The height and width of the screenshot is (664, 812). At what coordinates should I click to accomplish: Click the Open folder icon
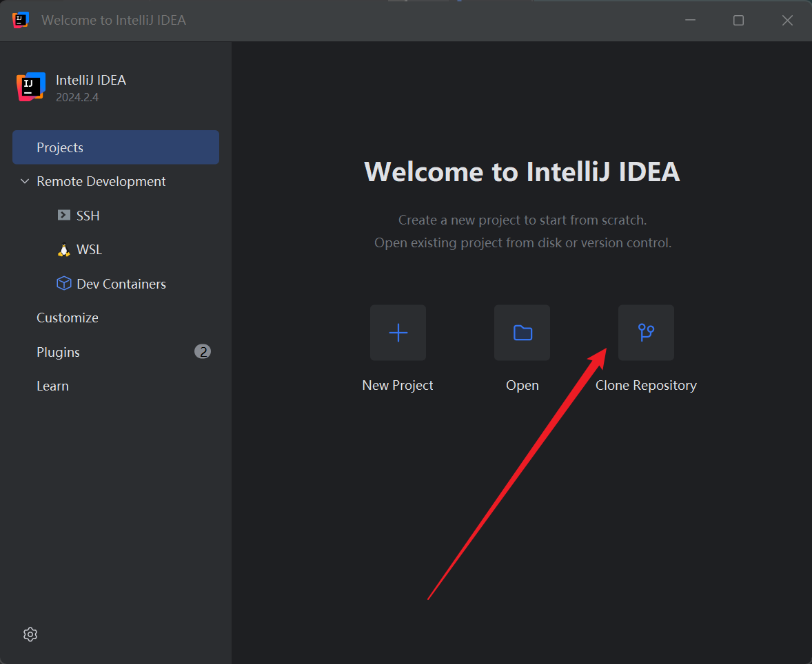point(522,333)
